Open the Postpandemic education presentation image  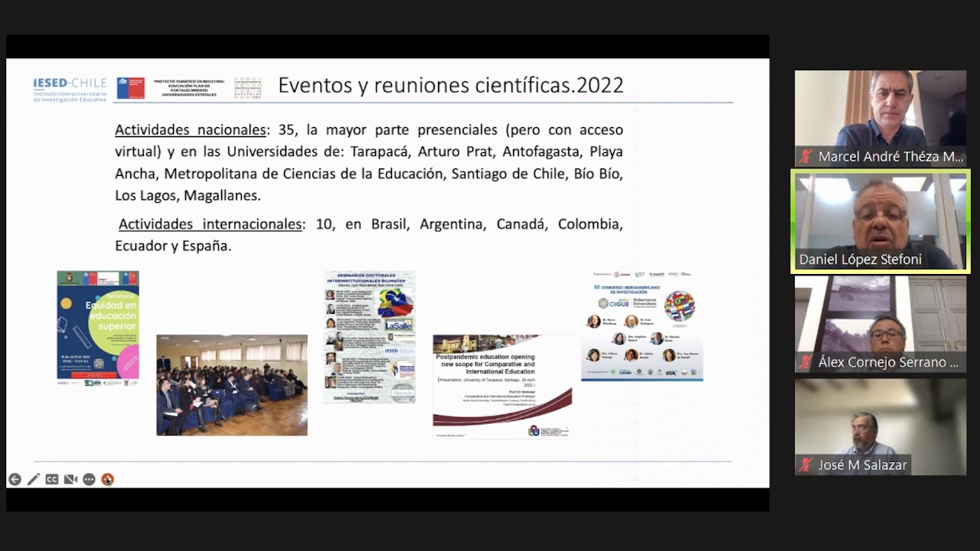(502, 386)
